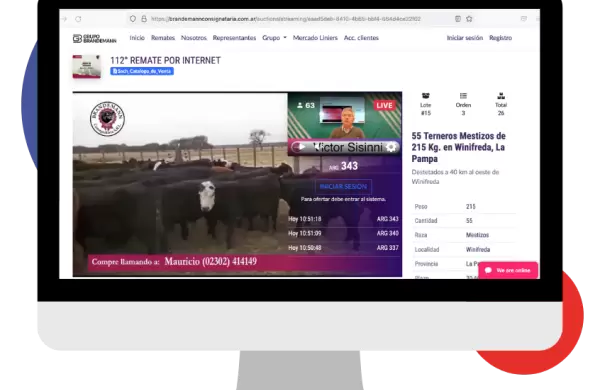Click the Peso value 215
The height and width of the screenshot is (390, 600).
471,206
